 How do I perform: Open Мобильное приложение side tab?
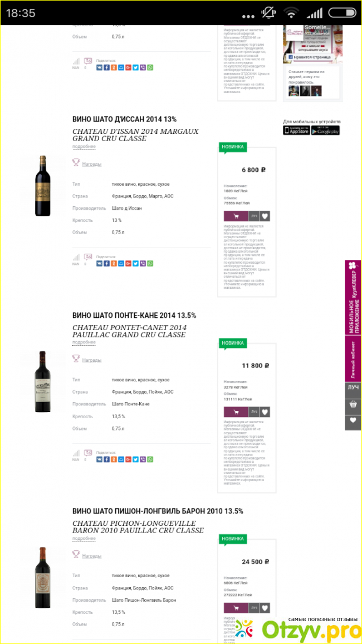[353, 298]
